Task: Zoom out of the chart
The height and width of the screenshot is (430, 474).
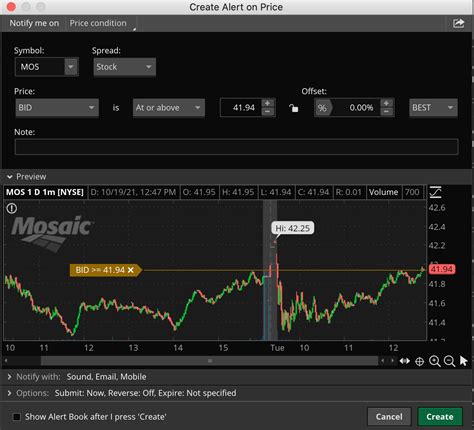Action: [x=449, y=361]
